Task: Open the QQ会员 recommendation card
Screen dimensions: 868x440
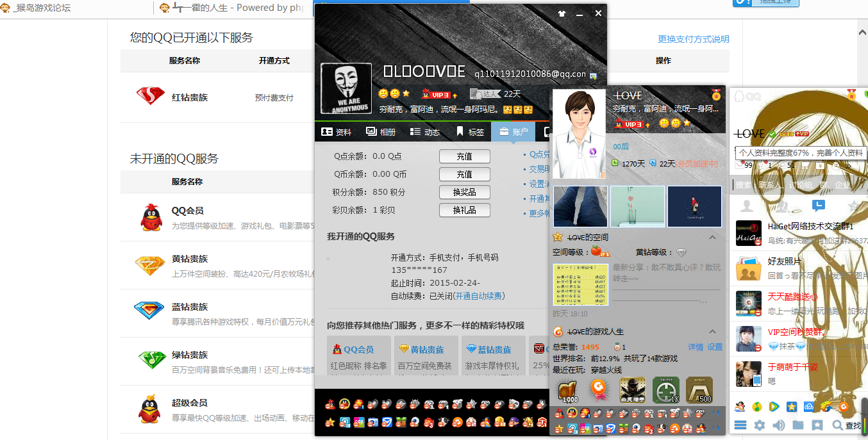Action: coord(359,355)
